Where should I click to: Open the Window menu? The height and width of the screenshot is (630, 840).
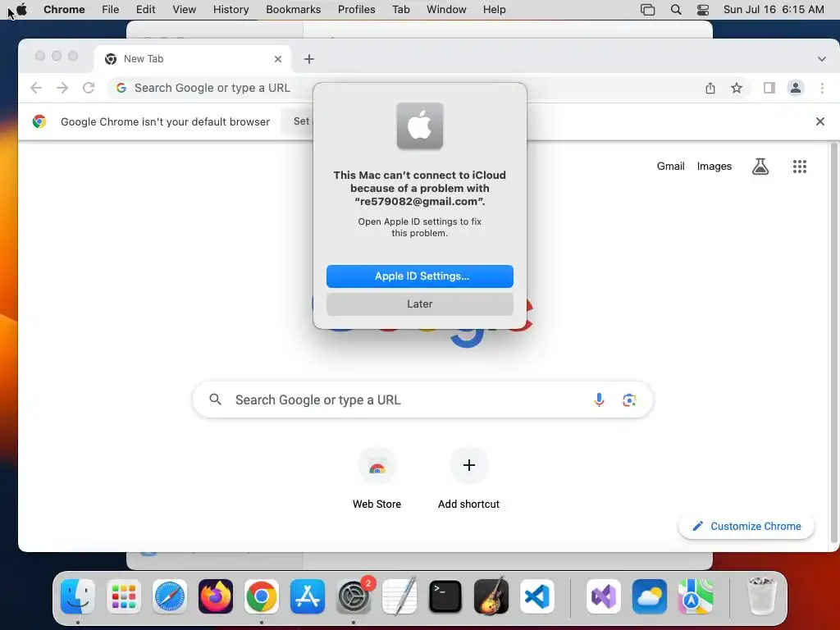coord(446,9)
